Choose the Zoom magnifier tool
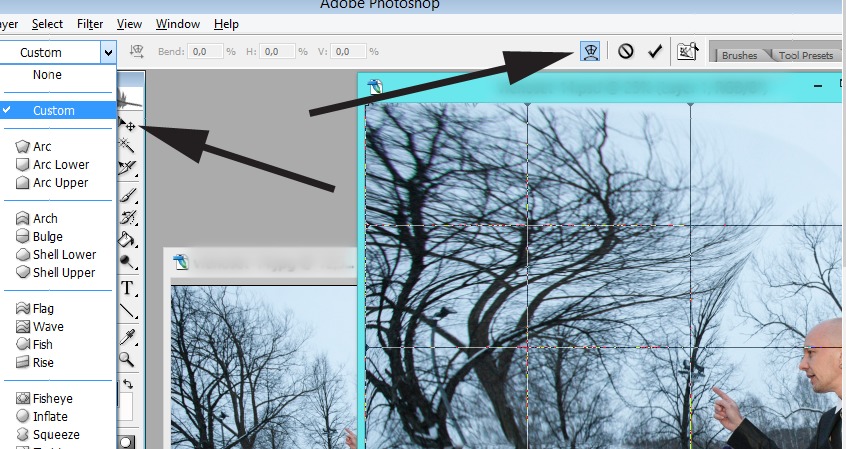 (x=128, y=359)
